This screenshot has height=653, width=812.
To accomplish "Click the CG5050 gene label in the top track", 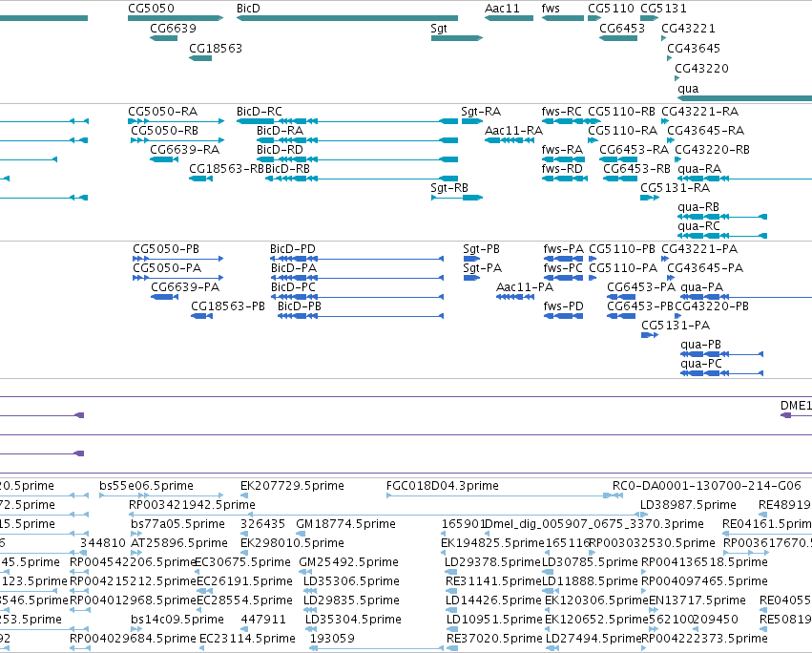I will [151, 9].
